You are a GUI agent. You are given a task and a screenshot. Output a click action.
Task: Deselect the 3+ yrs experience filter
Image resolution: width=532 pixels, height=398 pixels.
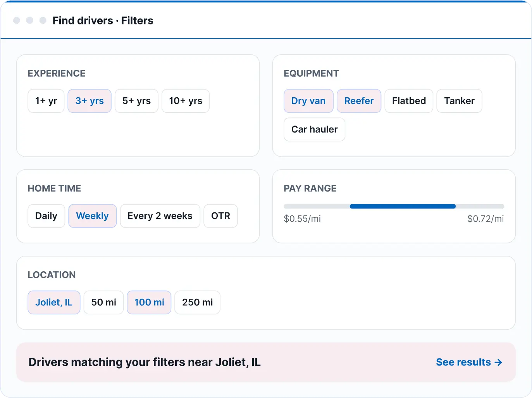(90, 101)
